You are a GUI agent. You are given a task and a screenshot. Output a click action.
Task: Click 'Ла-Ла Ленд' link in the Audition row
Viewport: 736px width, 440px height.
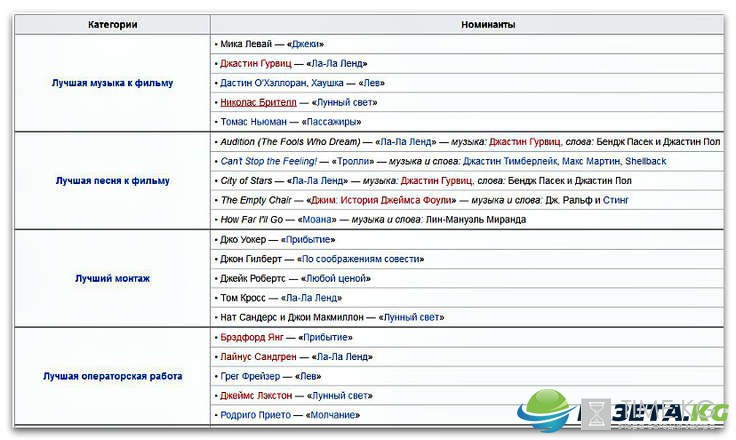click(406, 142)
